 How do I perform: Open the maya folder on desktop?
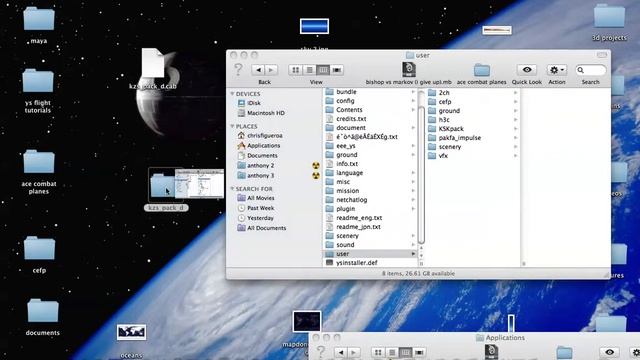(39, 19)
